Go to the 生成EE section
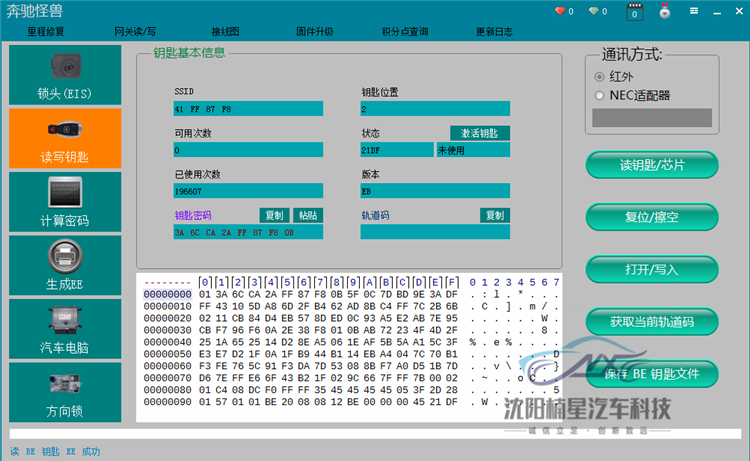Screen dimensions: 750x461 click(x=65, y=264)
